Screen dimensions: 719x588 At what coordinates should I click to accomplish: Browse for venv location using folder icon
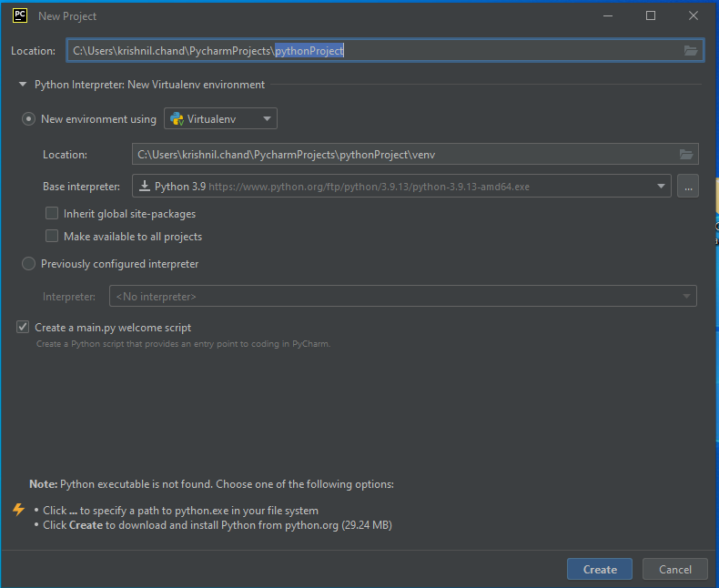click(x=686, y=155)
